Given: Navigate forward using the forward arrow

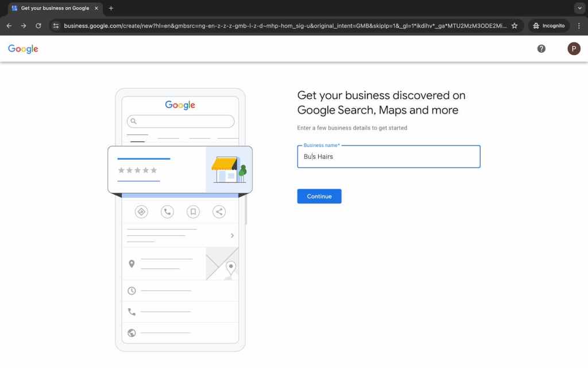Looking at the screenshot, I should pos(23,25).
